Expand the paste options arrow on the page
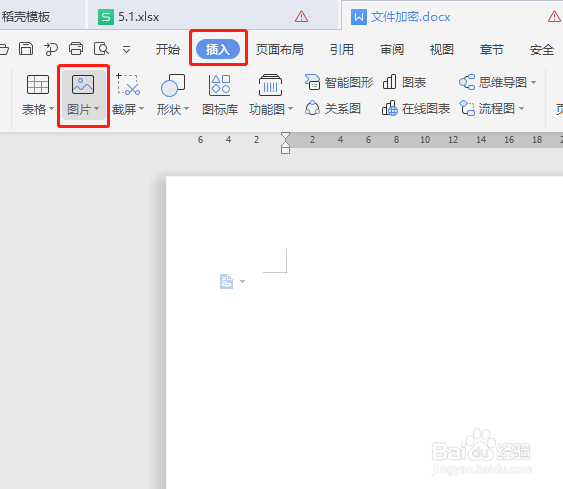The image size is (563, 489). (x=242, y=281)
